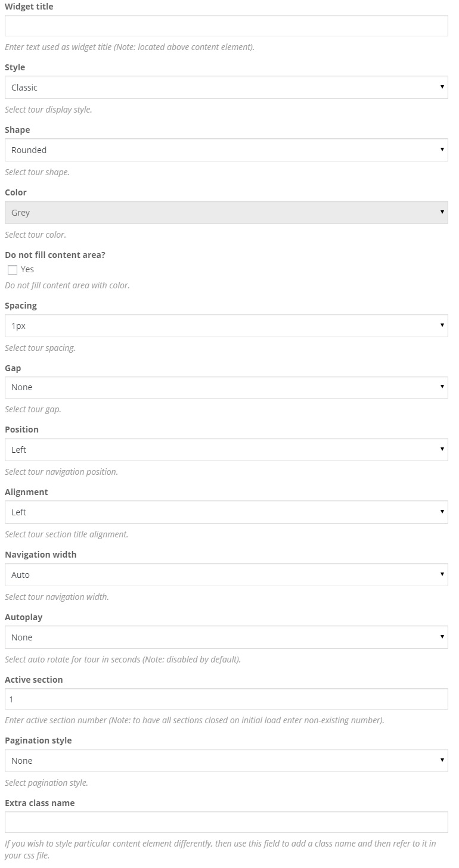The height and width of the screenshot is (868, 459).
Task: Click the arrow icon on Autoplay dropdown
Action: pyautogui.click(x=442, y=637)
